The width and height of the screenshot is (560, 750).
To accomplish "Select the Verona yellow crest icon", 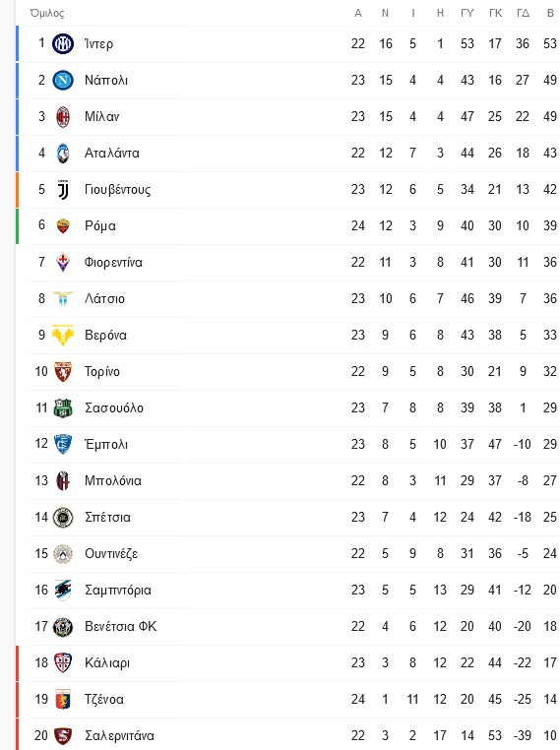I will [x=63, y=336].
